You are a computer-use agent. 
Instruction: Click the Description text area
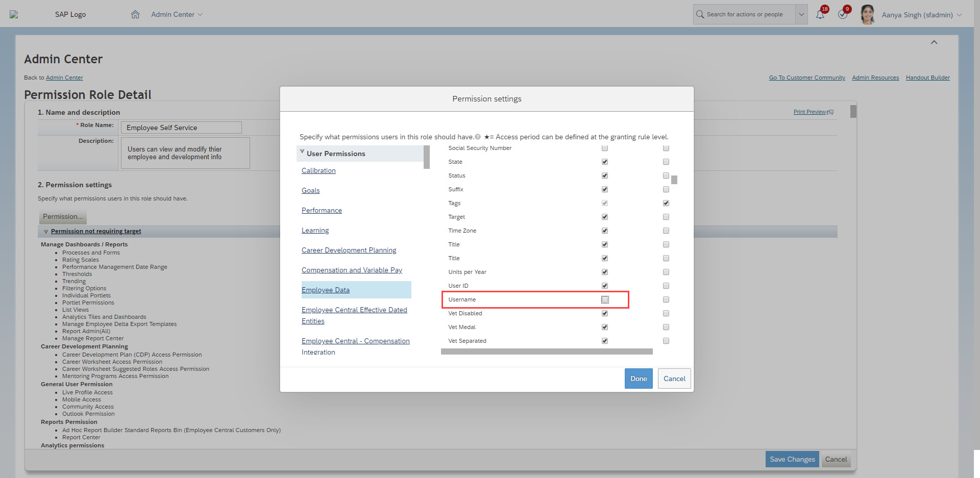185,153
